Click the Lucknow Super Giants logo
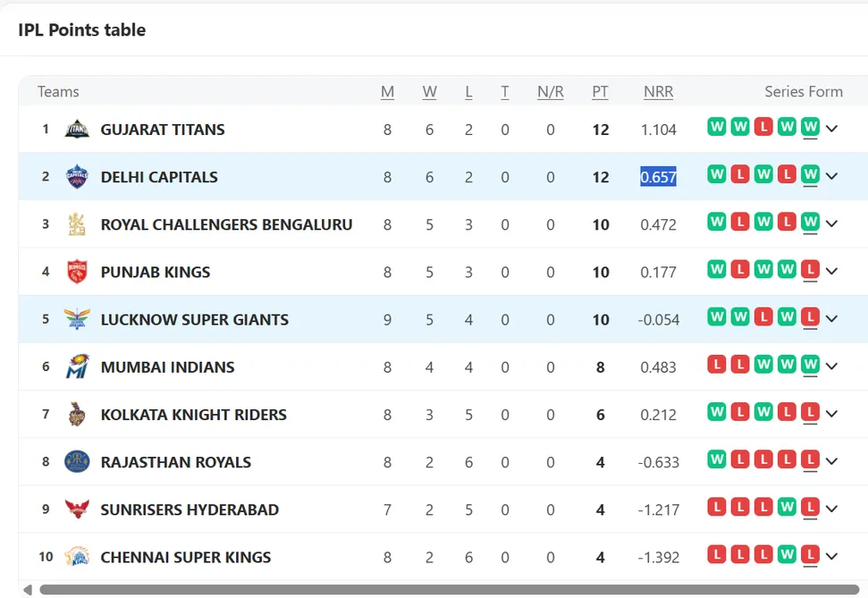 point(77,319)
